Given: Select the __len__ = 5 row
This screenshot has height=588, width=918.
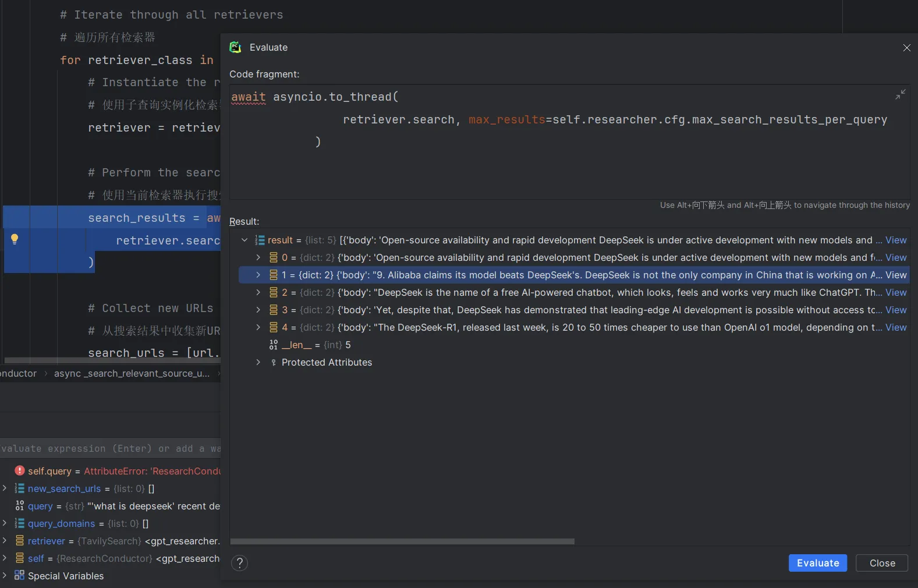Looking at the screenshot, I should coord(574,345).
